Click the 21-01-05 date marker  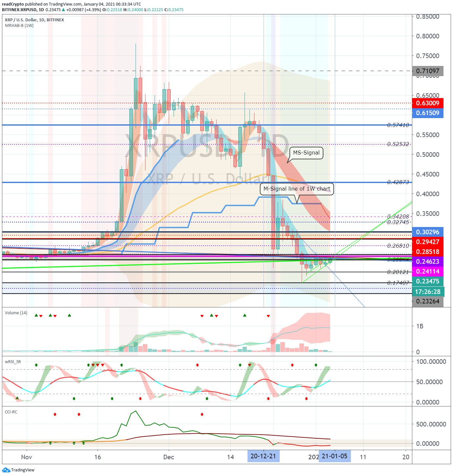[x=334, y=456]
